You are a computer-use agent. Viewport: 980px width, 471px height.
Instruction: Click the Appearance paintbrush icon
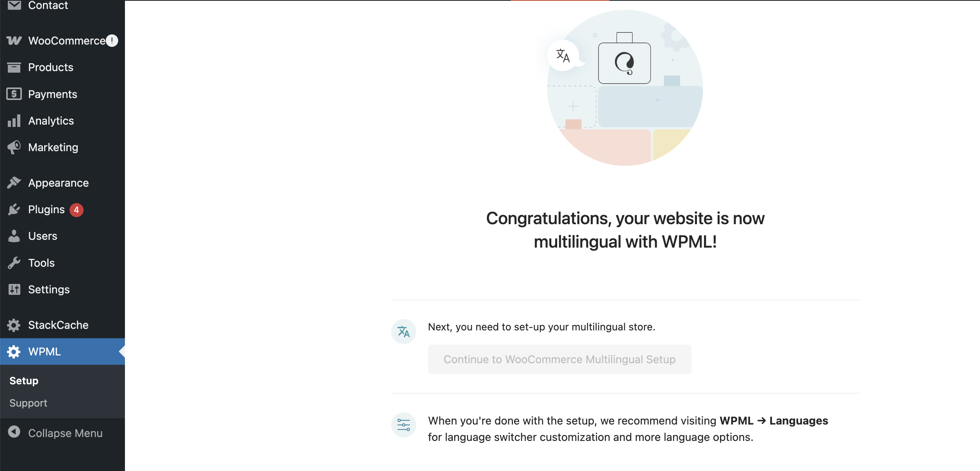pyautogui.click(x=14, y=183)
